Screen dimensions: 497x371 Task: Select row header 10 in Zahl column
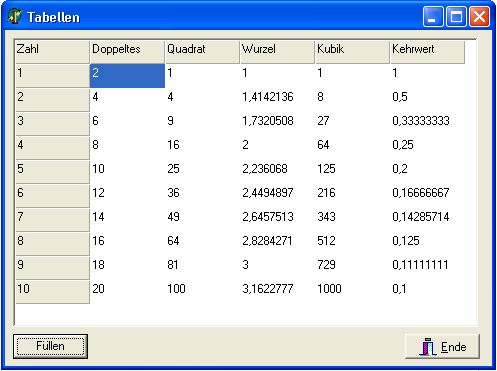pyautogui.click(x=52, y=292)
